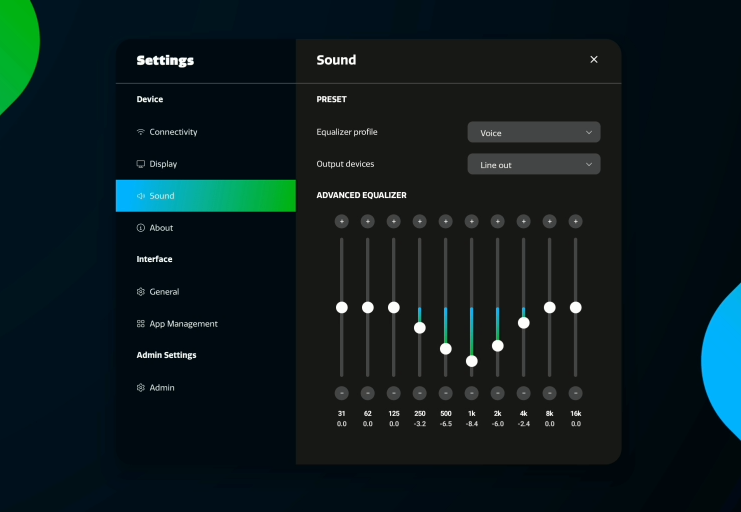Image resolution: width=741 pixels, height=512 pixels.
Task: Click the 16k slider handle
Action: pyautogui.click(x=576, y=308)
